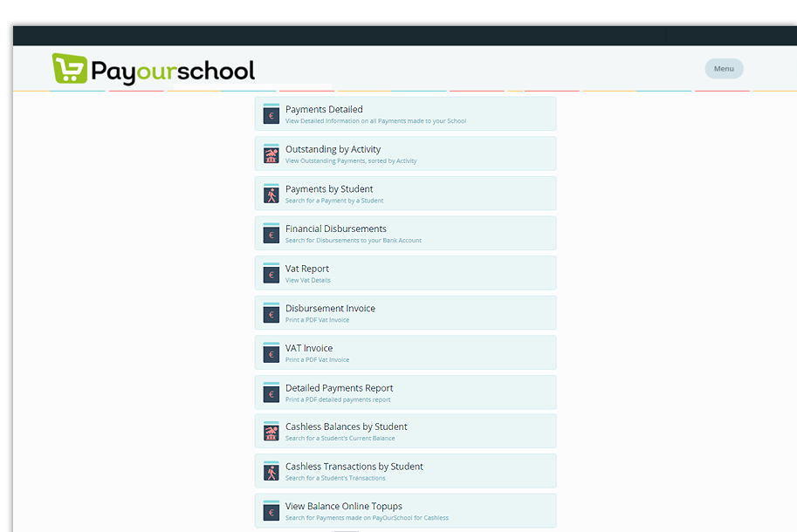Click the euro icon beside Payments Detailed
The image size is (797, 532).
click(x=271, y=113)
